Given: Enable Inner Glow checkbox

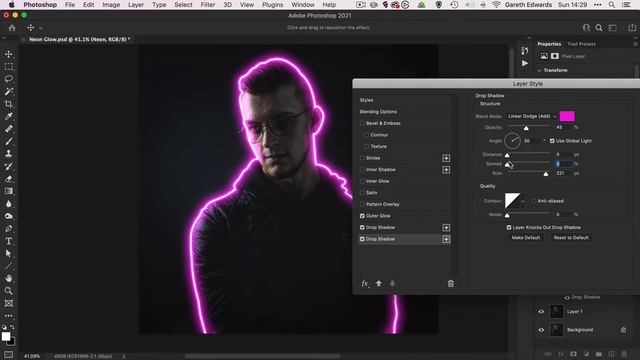Looking at the screenshot, I should [x=362, y=181].
